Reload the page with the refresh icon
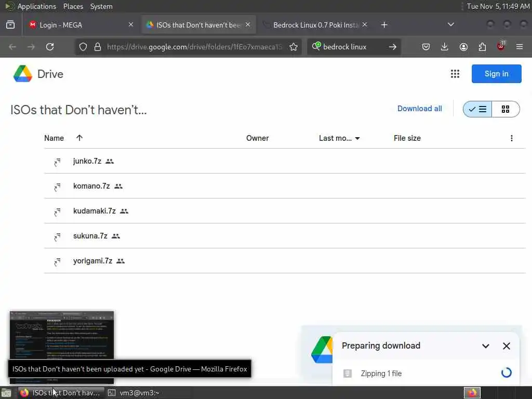The image size is (532, 399). click(x=50, y=47)
